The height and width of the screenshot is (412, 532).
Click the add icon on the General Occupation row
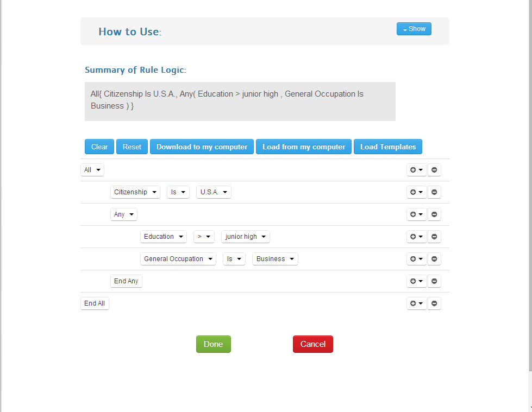pyautogui.click(x=416, y=259)
